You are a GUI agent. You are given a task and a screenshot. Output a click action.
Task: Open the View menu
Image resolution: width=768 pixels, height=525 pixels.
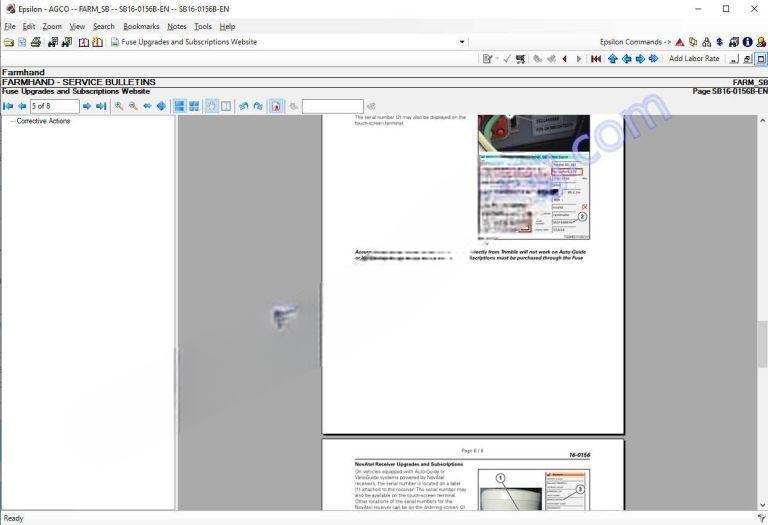click(77, 26)
